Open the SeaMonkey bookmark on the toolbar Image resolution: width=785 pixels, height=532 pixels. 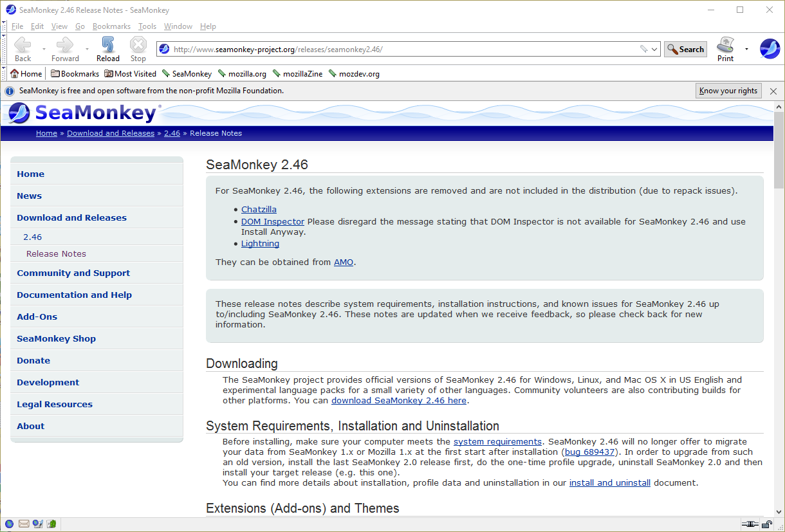(187, 73)
